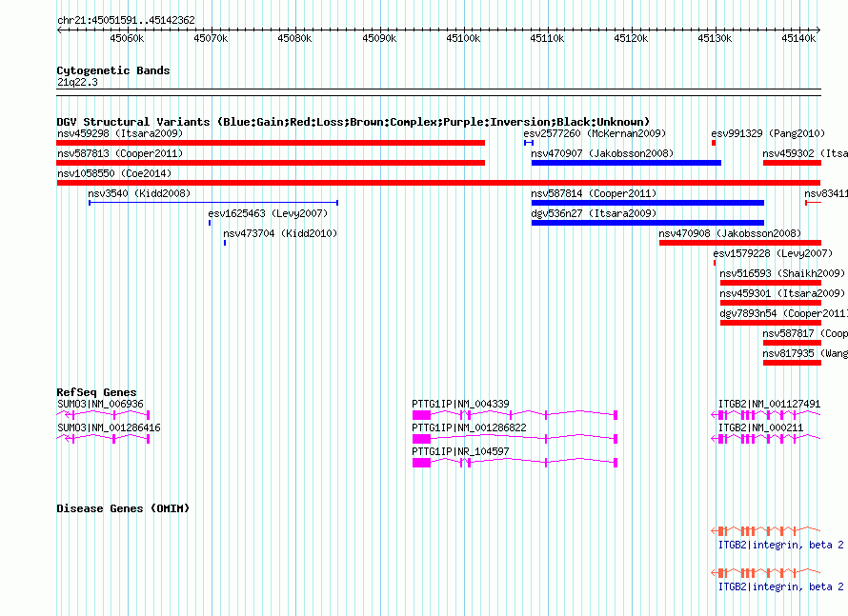Image resolution: width=848 pixels, height=616 pixels.
Task: Select the nsv459298 (Itsara2009) variant label
Action: point(120,133)
